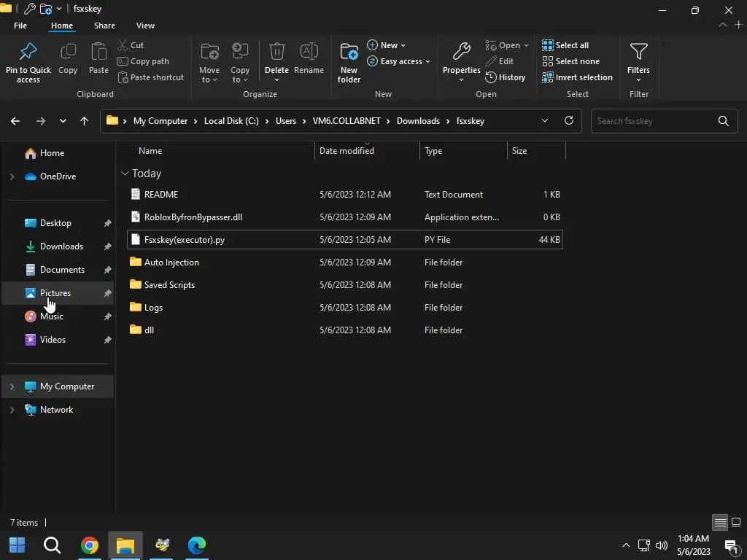Refresh the current folder
The width and height of the screenshot is (747, 560).
569,120
